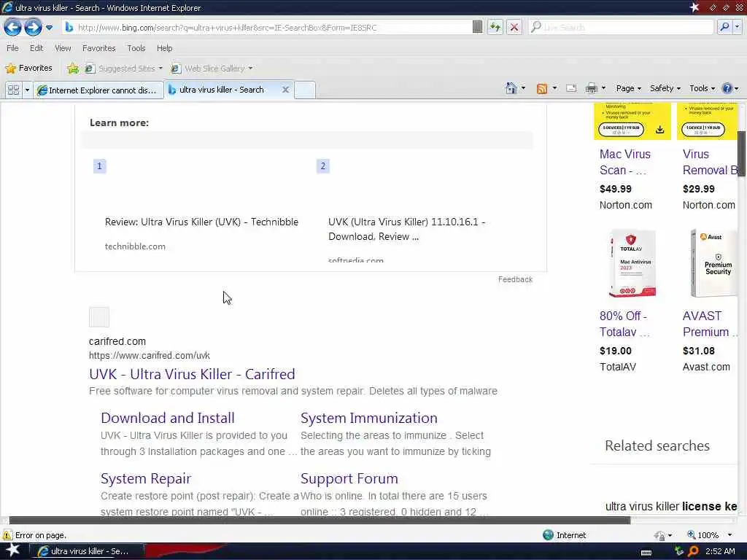
Task: Click carifred.com site favicon placeholder
Action: tap(99, 317)
